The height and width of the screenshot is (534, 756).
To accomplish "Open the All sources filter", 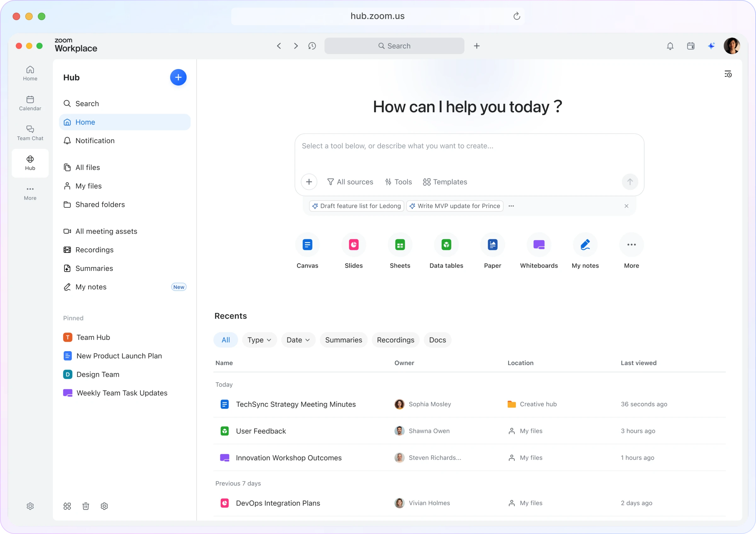I will coord(350,182).
